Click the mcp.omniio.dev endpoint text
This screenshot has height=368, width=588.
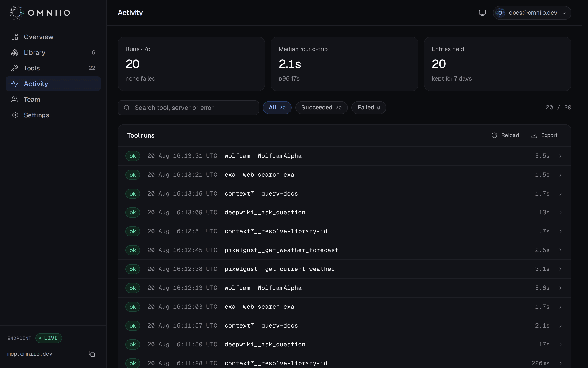click(x=30, y=354)
